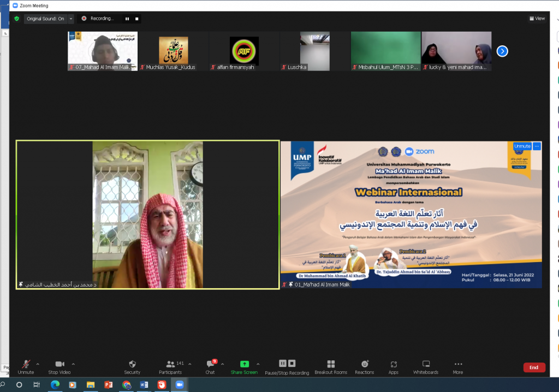559x392 pixels.
Task: Open the More options menu
Action: [x=458, y=367]
